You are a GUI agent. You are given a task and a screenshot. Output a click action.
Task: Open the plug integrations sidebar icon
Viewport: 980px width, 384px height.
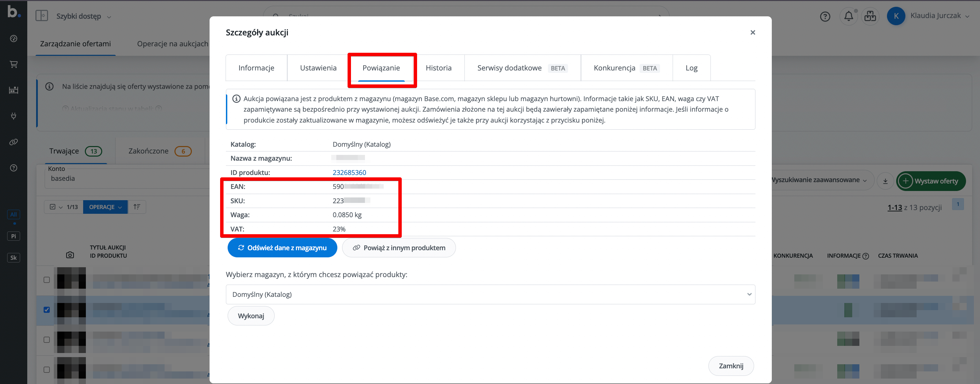[14, 116]
